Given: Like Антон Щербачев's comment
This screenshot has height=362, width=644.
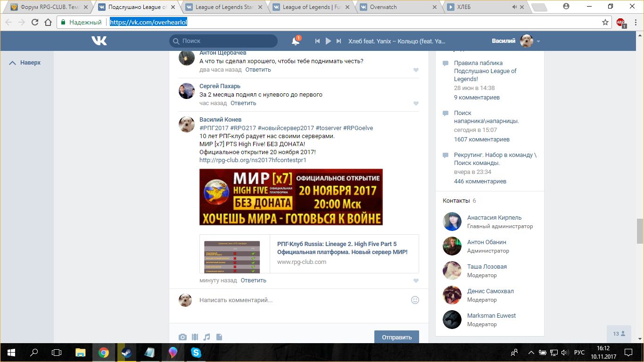Looking at the screenshot, I should tap(416, 70).
